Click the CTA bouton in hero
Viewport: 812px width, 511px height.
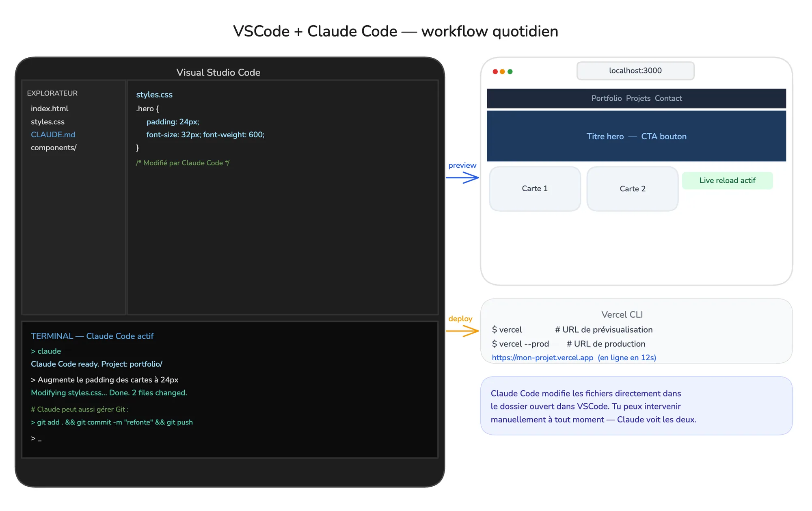pos(664,136)
